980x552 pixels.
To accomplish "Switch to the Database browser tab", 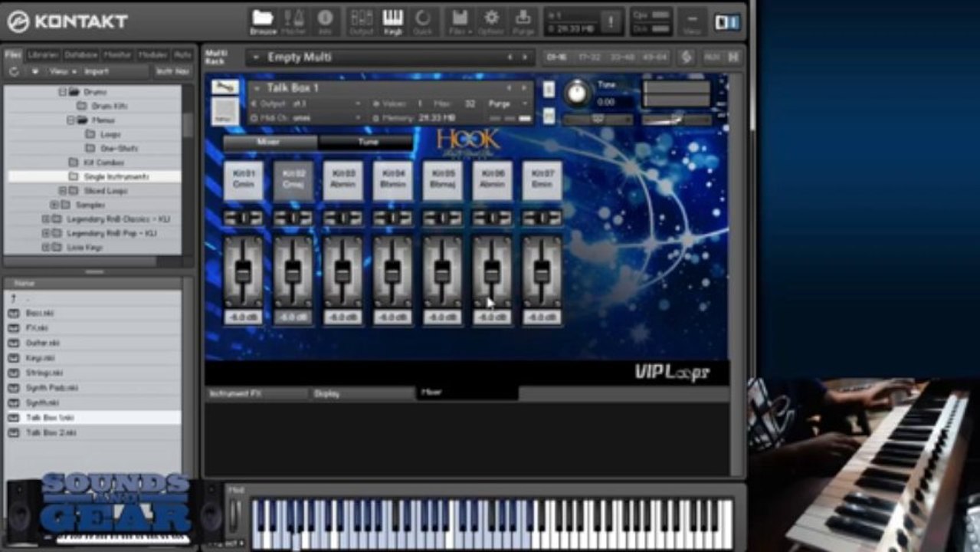I will pos(81,55).
